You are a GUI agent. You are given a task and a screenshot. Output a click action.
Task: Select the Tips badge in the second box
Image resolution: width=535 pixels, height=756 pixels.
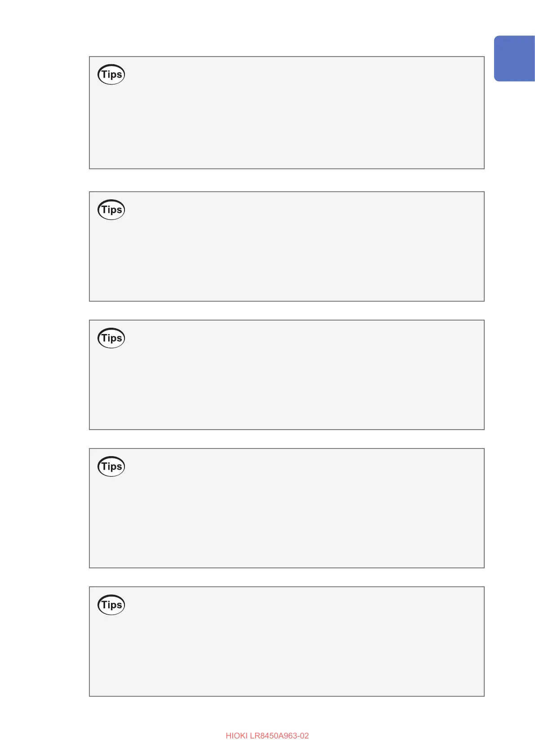(x=111, y=210)
